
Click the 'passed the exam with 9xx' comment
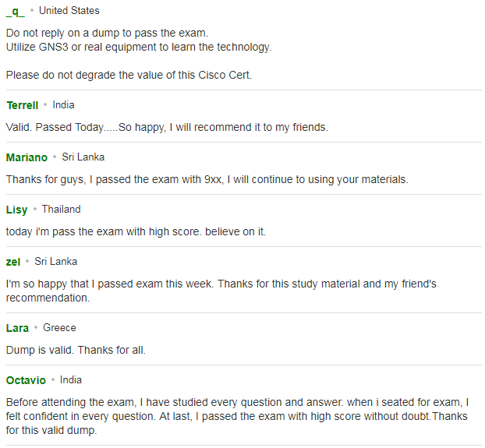coord(207,179)
